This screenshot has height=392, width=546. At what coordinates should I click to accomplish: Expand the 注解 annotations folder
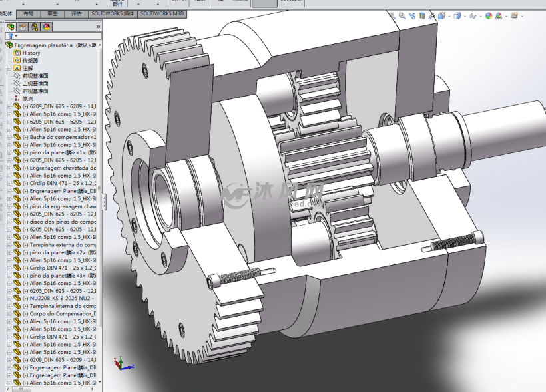click(x=9, y=68)
